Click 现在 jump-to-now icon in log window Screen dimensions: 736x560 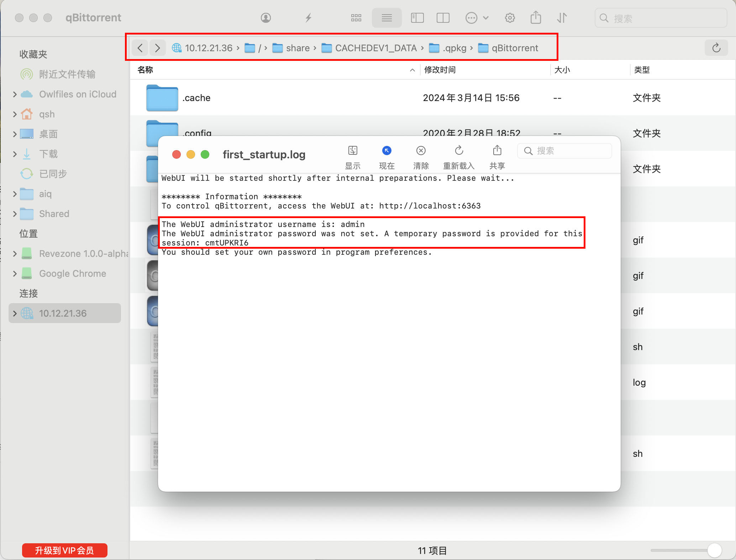pyautogui.click(x=387, y=150)
